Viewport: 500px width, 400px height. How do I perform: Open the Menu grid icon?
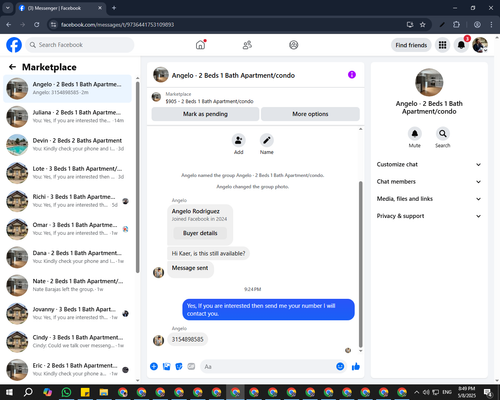click(442, 45)
